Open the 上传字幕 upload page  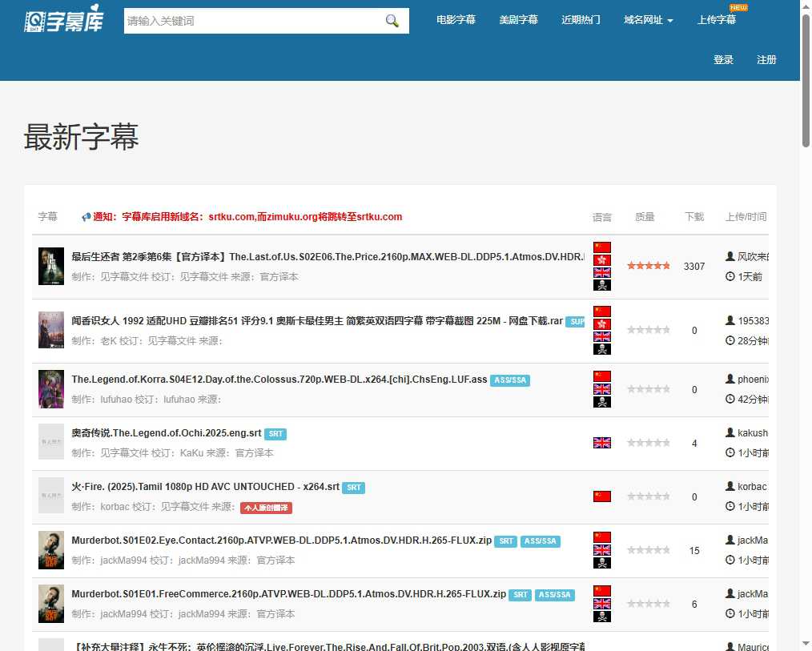(x=716, y=20)
